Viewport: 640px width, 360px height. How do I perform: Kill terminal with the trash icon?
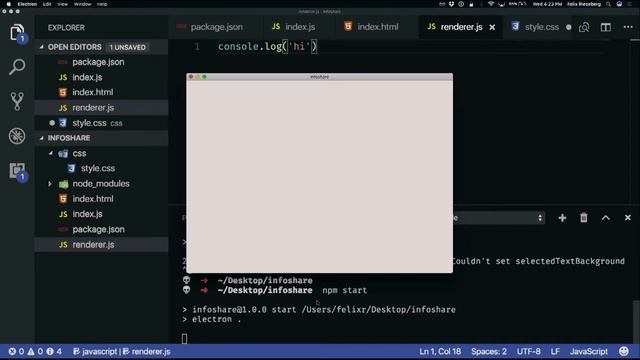[584, 218]
